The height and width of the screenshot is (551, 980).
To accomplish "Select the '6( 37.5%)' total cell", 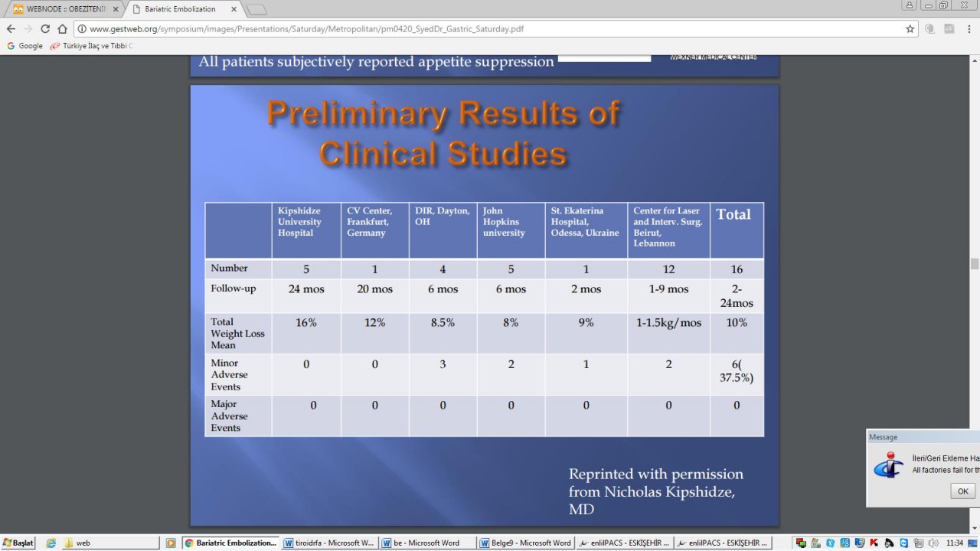I will pyautogui.click(x=737, y=374).
